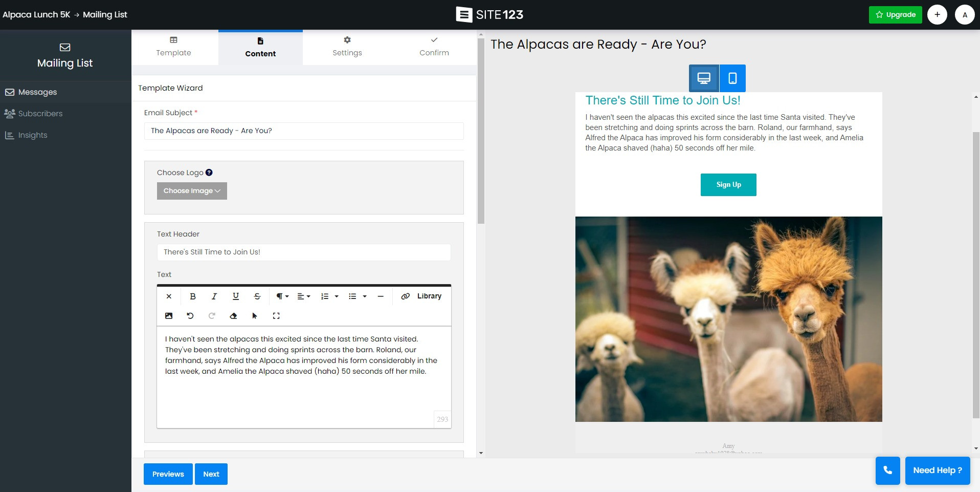Open Messages in sidebar
Screen dimensions: 980x492
(x=65, y=92)
